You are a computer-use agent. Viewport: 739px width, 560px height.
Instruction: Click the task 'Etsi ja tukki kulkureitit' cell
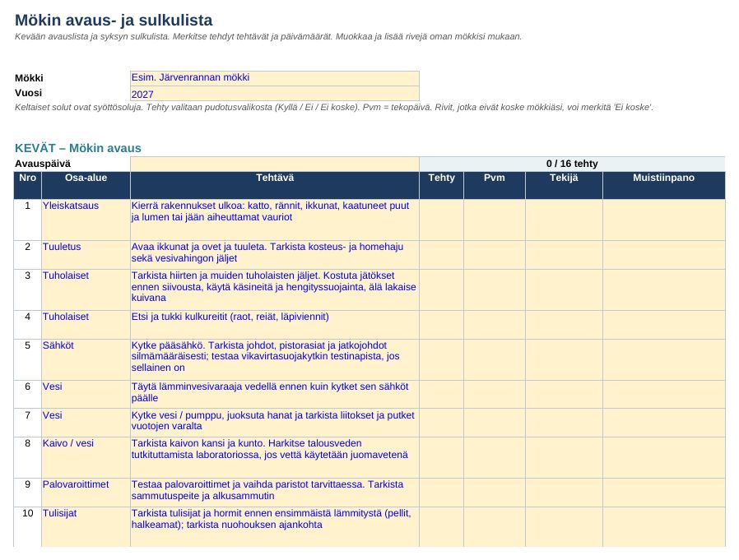(275, 325)
